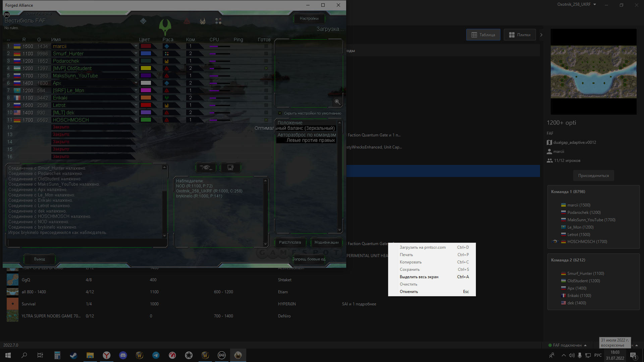Click the Patchnotes button
Viewport: 644px width, 362px height.
tap(290, 242)
